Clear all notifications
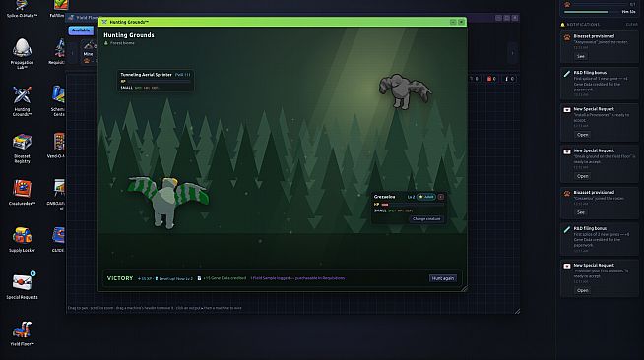This screenshot has height=360, width=644. (631, 25)
